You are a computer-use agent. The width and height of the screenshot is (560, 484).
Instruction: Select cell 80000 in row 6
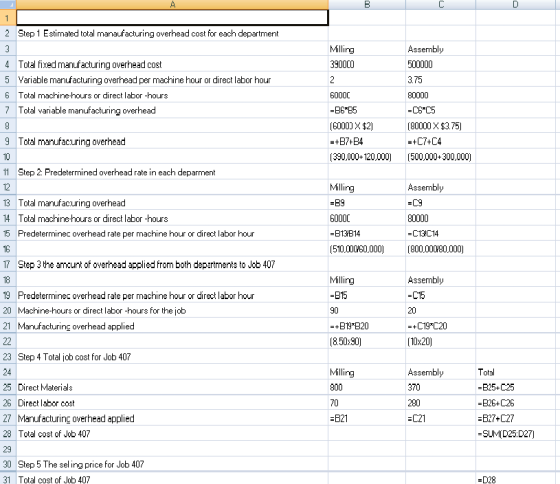tap(440, 95)
